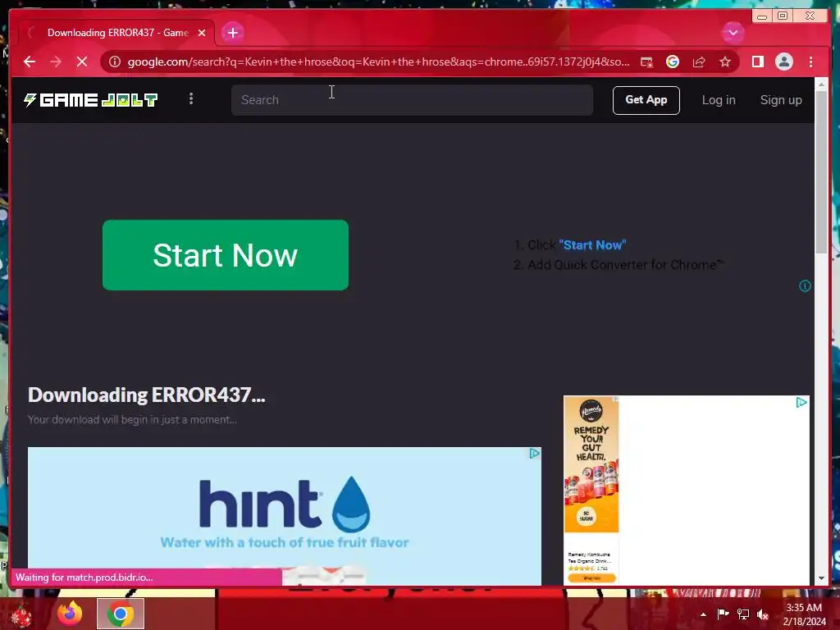This screenshot has height=630, width=840.
Task: Click the ad info circle icon
Action: click(805, 285)
